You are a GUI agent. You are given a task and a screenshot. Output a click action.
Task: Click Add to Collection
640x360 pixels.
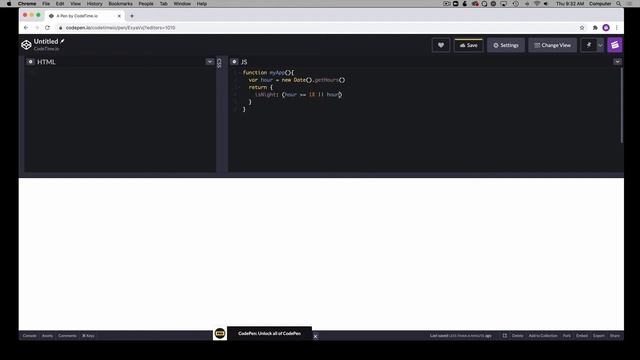pyautogui.click(x=543, y=336)
